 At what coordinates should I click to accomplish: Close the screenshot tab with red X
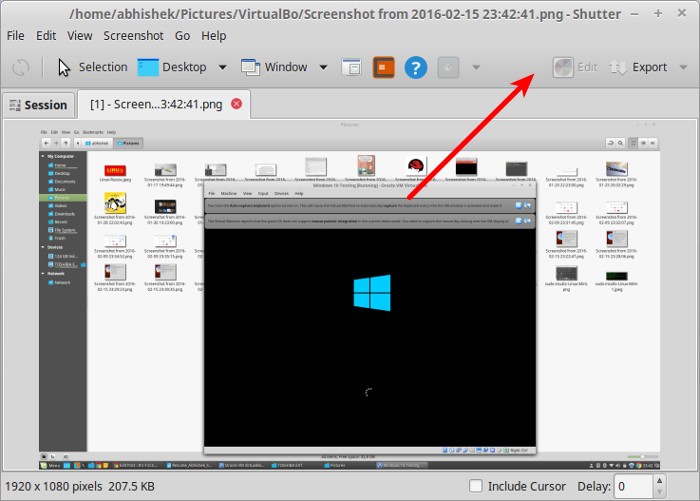point(237,104)
